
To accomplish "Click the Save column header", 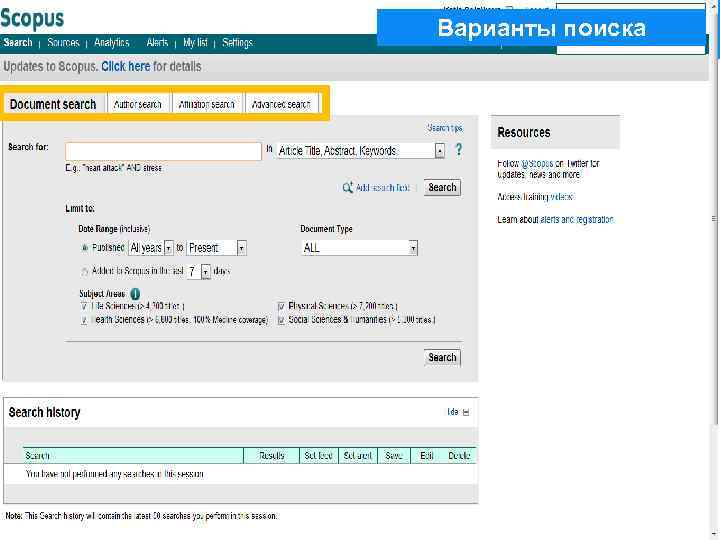I will click(x=394, y=456).
